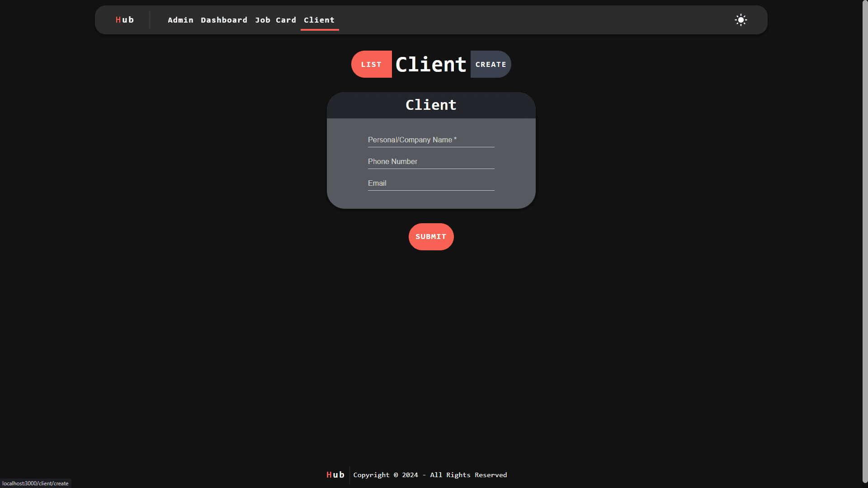Open the Admin navigation tab
This screenshot has width=868, height=488.
click(180, 20)
